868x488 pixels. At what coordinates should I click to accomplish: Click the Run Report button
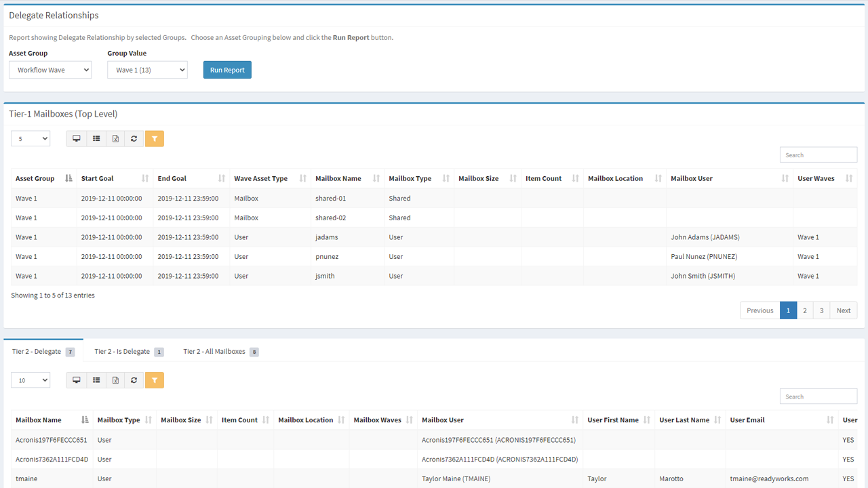coord(227,69)
